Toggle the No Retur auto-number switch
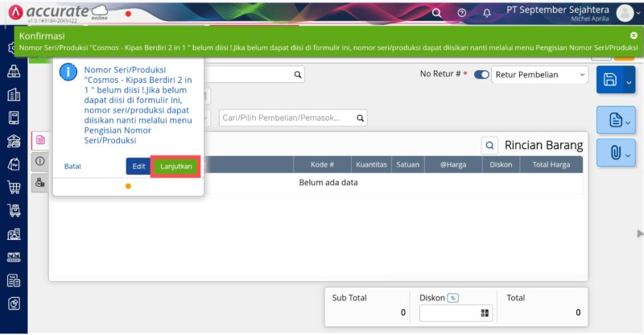This screenshot has width=644, height=335. 481,75
